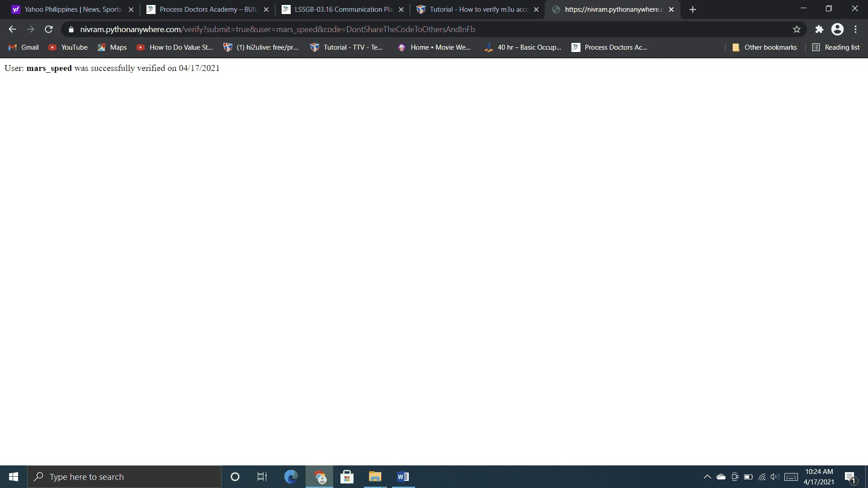The width and height of the screenshot is (868, 488).
Task: Select the Chrome taskbar icon
Action: coord(320,477)
